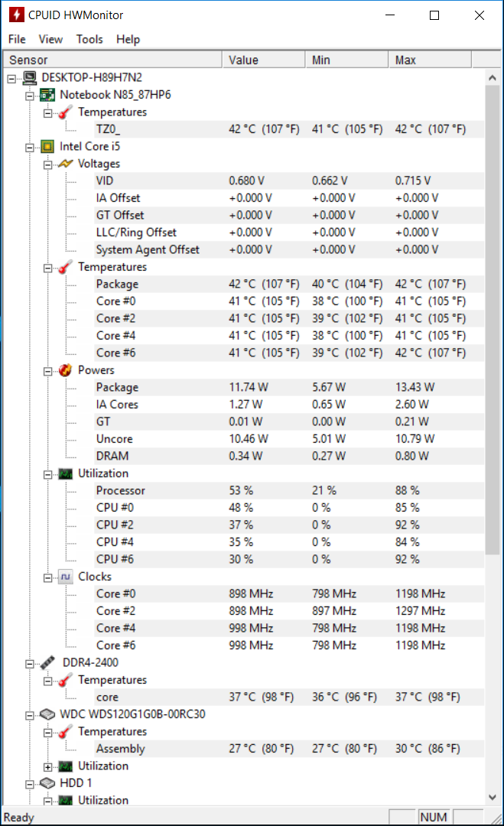Click the WDC WDS120G1G0B drive icon
Viewport: 504px width, 826px height.
click(47, 714)
